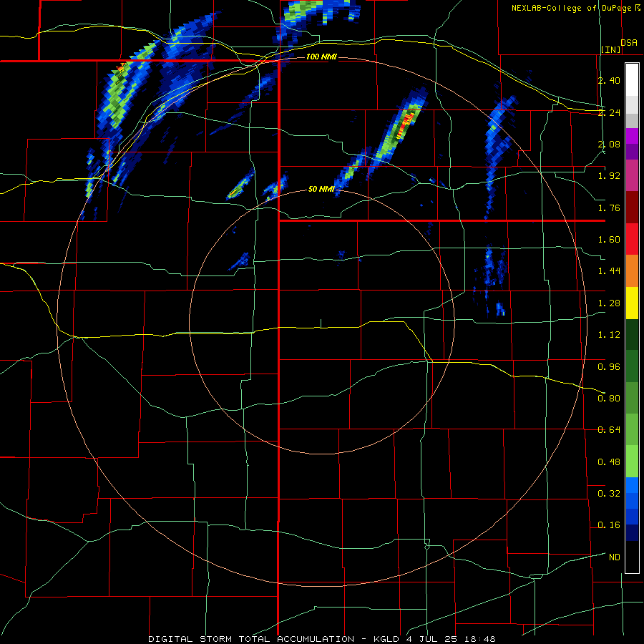Click the [IN] units label
This screenshot has width=644, height=644.
(611, 49)
